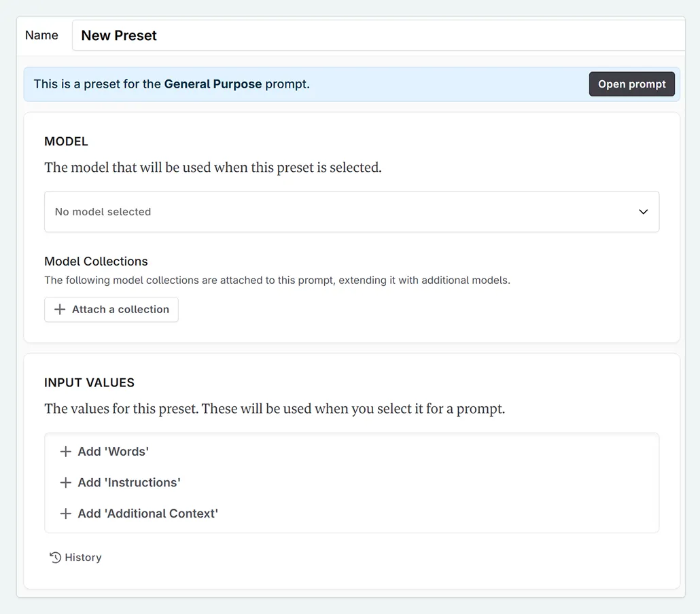This screenshot has width=700, height=614.
Task: Select the Name label on the form
Action: click(41, 35)
